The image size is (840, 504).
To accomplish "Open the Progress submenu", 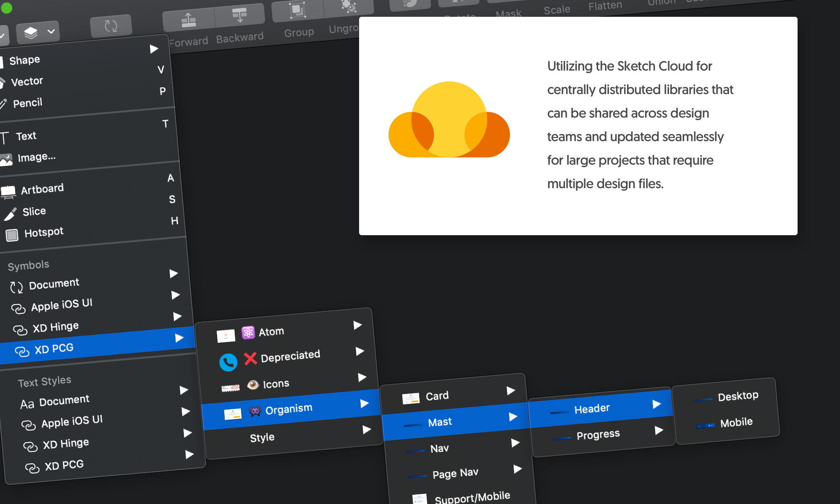I will tap(598, 435).
